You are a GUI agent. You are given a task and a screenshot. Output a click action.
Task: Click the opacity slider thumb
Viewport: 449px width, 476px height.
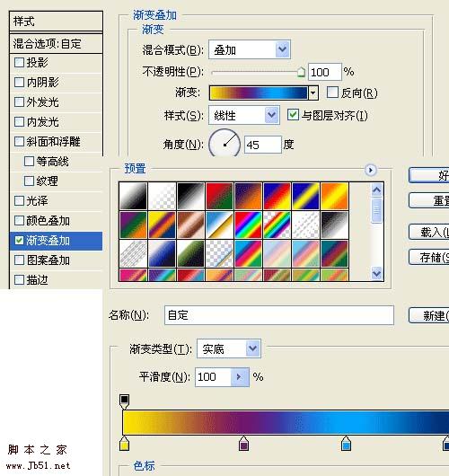pos(301,72)
